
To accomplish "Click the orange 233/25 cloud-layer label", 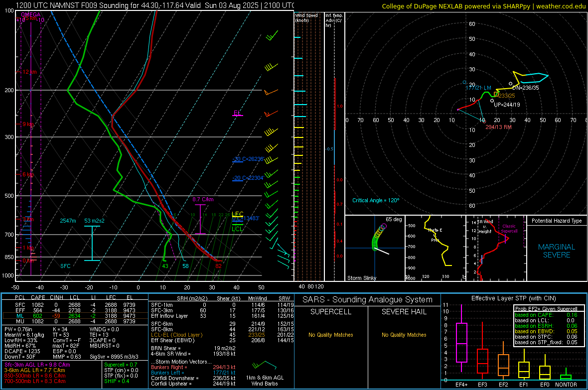I will [x=507, y=96].
